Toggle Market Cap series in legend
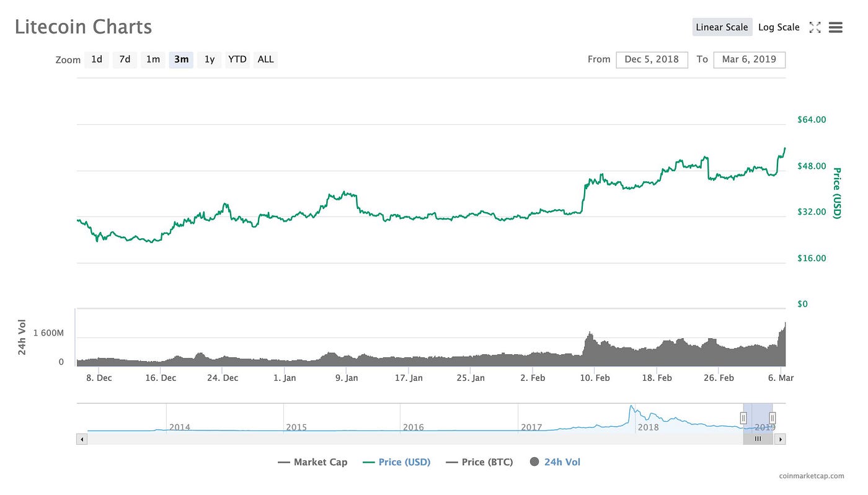 (x=312, y=462)
